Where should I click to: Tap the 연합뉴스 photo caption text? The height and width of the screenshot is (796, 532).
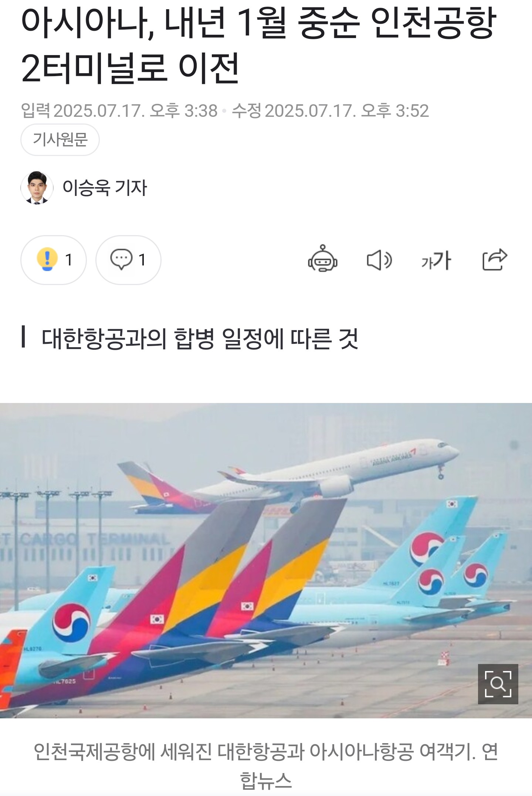coord(266,766)
